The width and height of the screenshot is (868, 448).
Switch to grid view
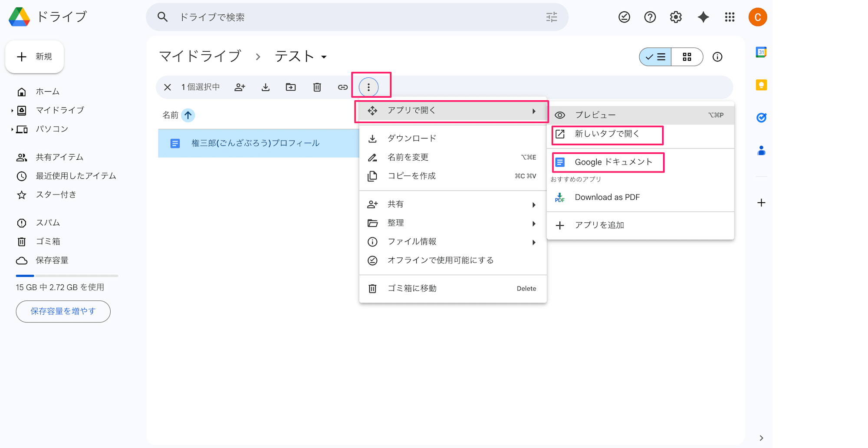tap(687, 56)
